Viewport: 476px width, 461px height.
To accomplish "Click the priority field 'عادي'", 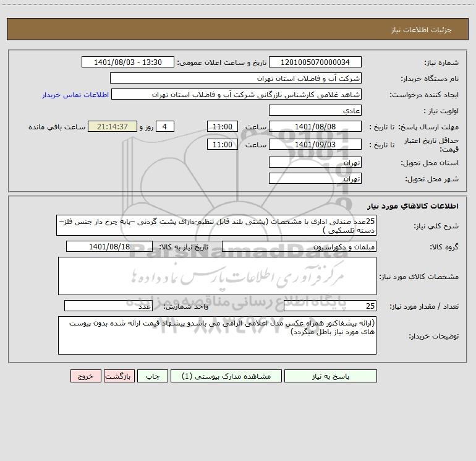I will (315, 110).
